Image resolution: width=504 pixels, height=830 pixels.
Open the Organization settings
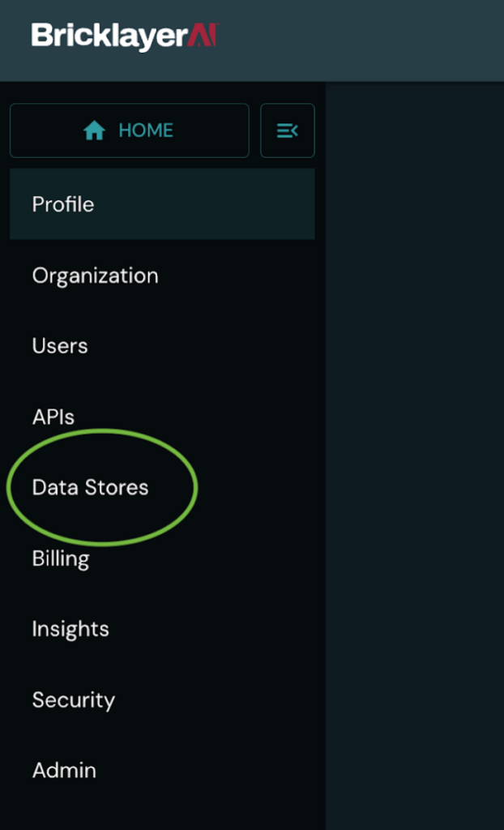pyautogui.click(x=94, y=276)
